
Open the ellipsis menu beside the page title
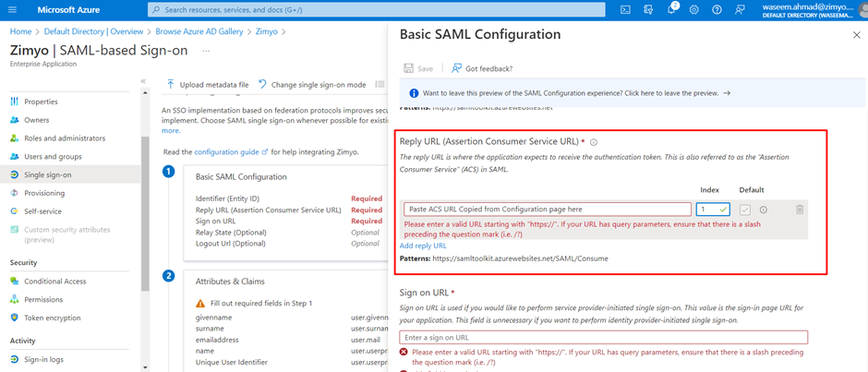206,51
